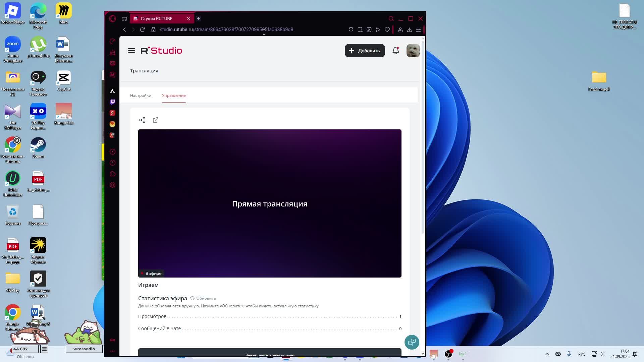Take a snapshot with the browser snapshot icon
644x362 pixels.
[x=360, y=30]
